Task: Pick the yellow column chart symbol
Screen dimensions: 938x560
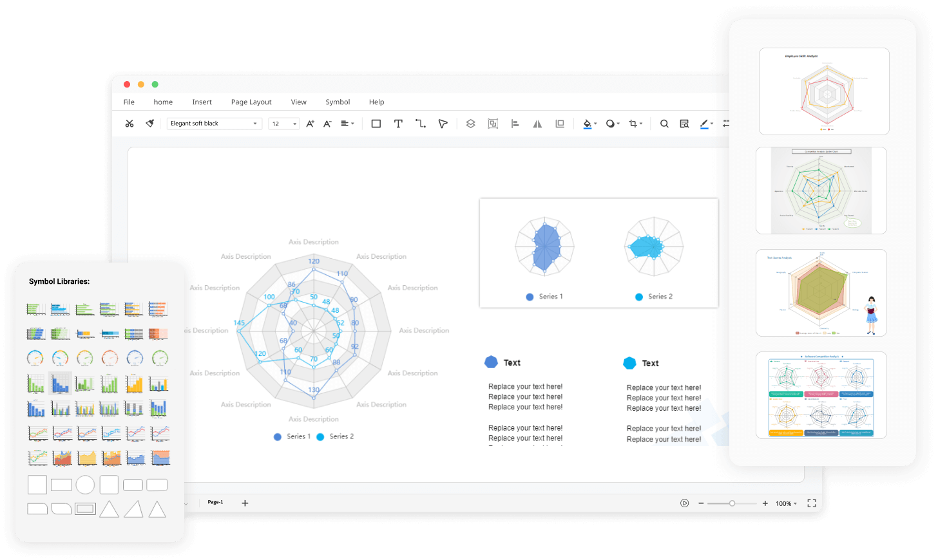Action: [x=134, y=384]
